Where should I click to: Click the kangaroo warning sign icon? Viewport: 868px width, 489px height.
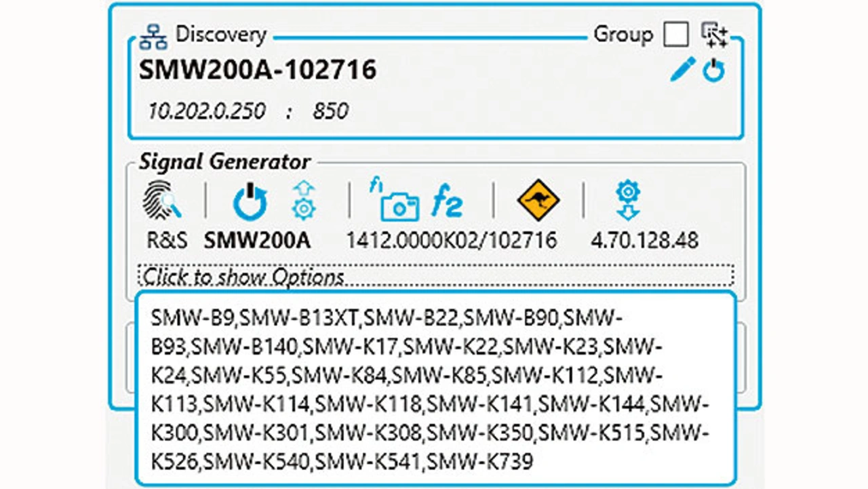(538, 201)
